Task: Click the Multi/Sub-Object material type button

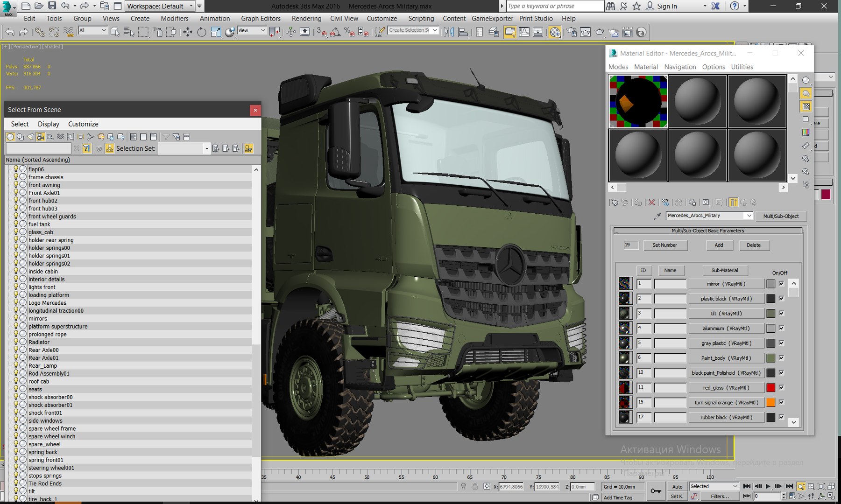Action: tap(781, 216)
